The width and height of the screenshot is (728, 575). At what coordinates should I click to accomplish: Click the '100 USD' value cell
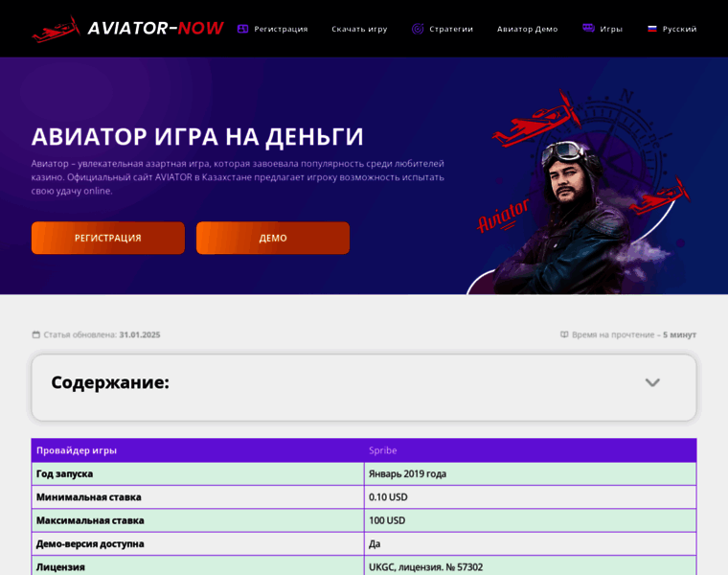[x=531, y=520]
